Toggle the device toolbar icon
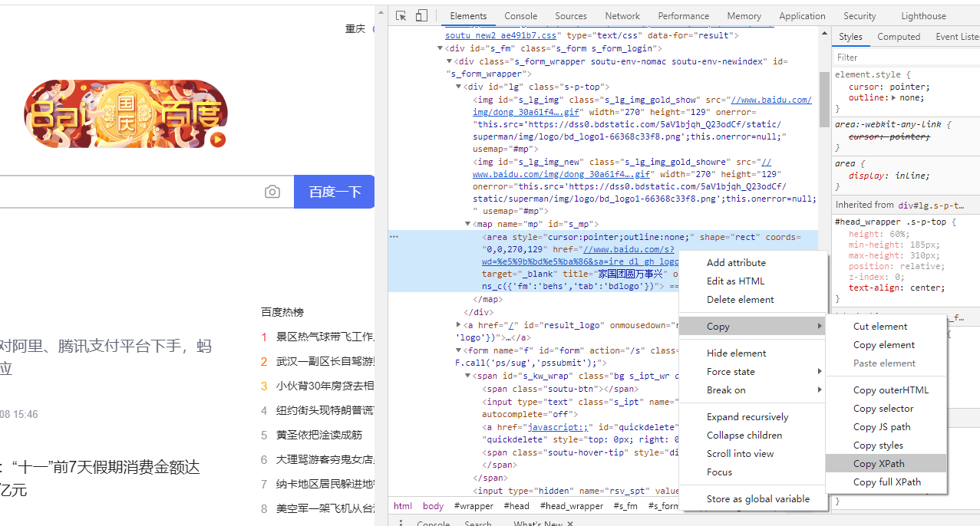Image resolution: width=980 pixels, height=526 pixels. pyautogui.click(x=421, y=16)
